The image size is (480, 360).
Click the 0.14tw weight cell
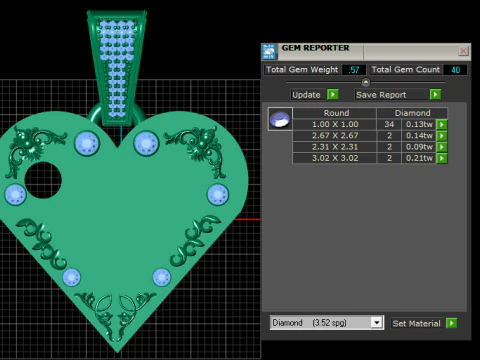point(419,136)
